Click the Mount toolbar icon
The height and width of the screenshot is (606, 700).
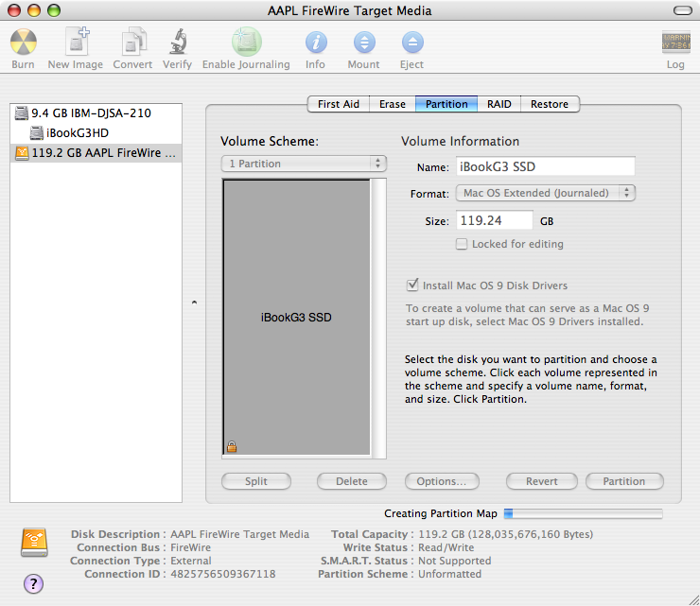coord(364,43)
